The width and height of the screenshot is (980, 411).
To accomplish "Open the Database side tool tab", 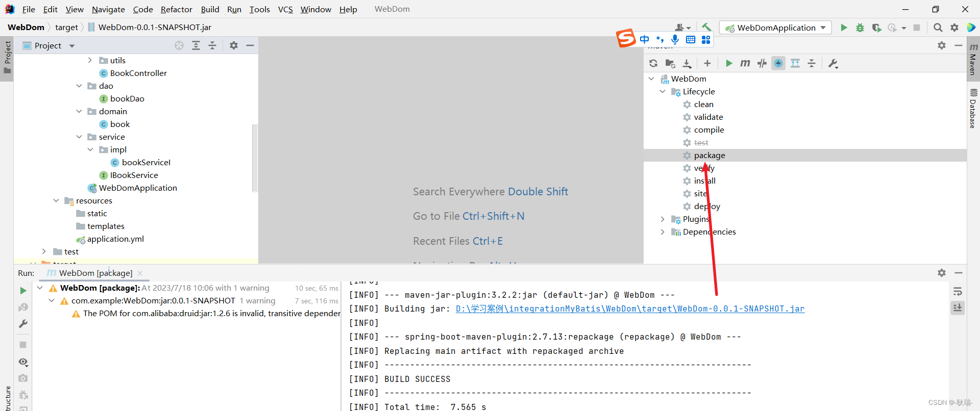I will coord(973,109).
